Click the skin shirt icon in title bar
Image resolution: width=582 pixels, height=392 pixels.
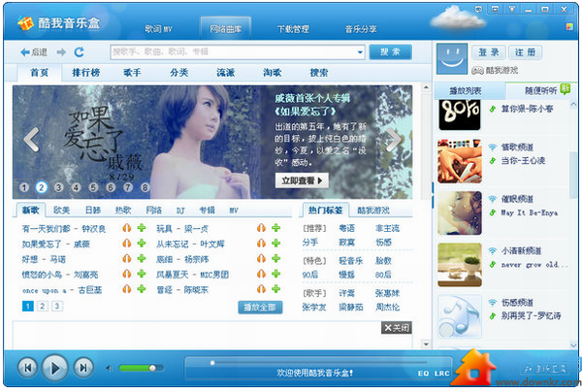(x=512, y=10)
